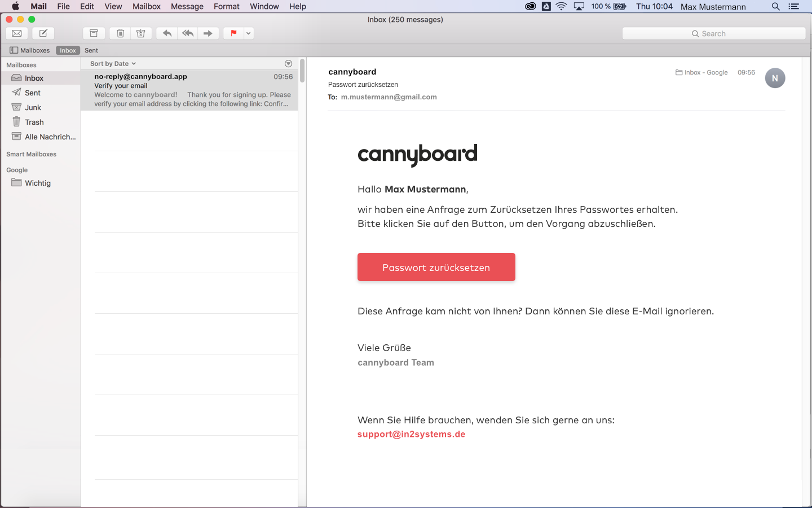
Task: Open the View menu
Action: (x=113, y=6)
